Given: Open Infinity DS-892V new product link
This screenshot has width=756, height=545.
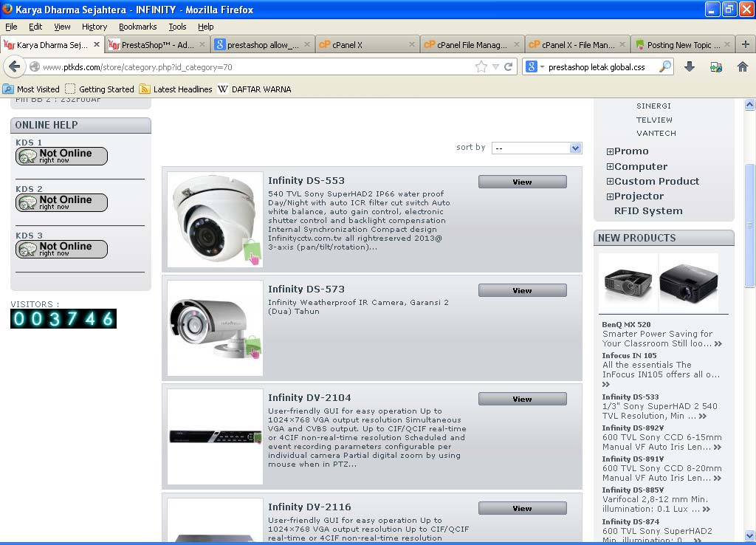Looking at the screenshot, I should pos(633,428).
